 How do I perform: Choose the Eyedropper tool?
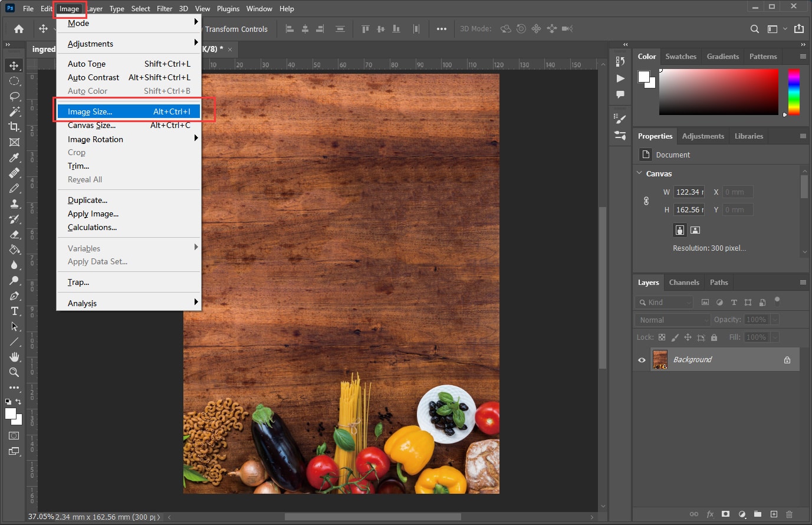[x=15, y=157]
